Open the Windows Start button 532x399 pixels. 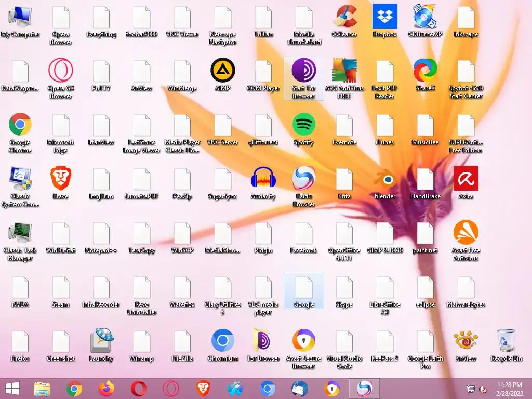point(12,389)
